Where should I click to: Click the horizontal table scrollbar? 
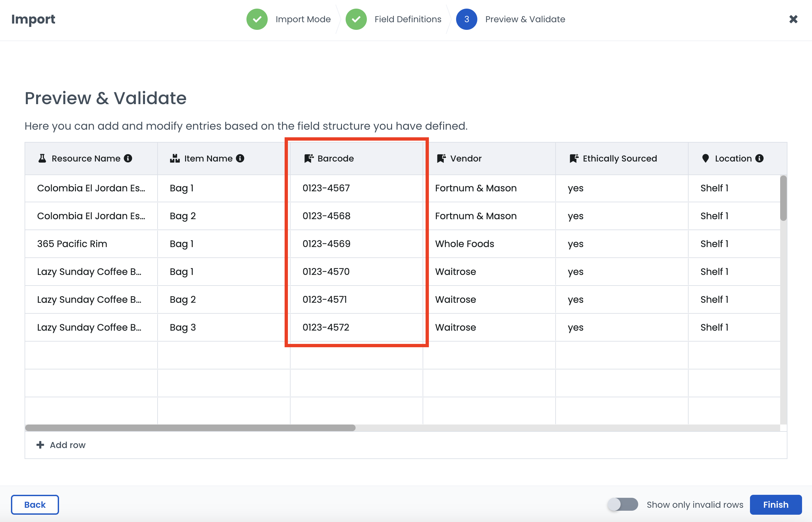(x=190, y=428)
